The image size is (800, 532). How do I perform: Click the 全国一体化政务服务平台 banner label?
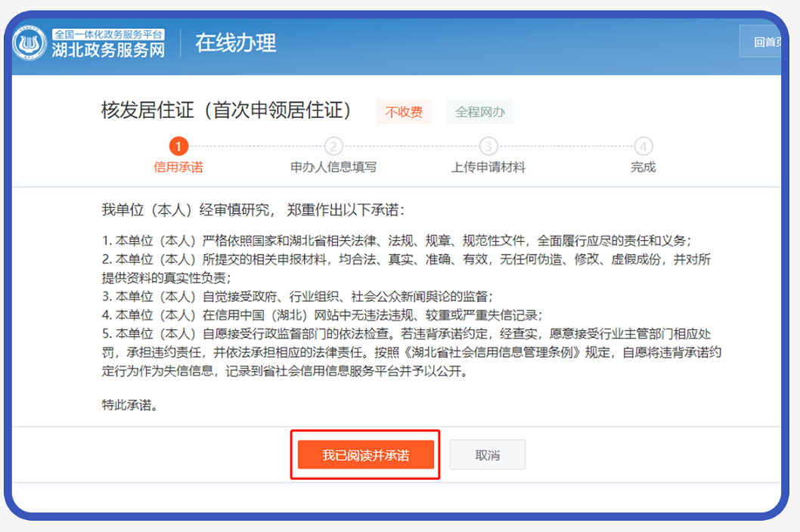click(x=108, y=35)
